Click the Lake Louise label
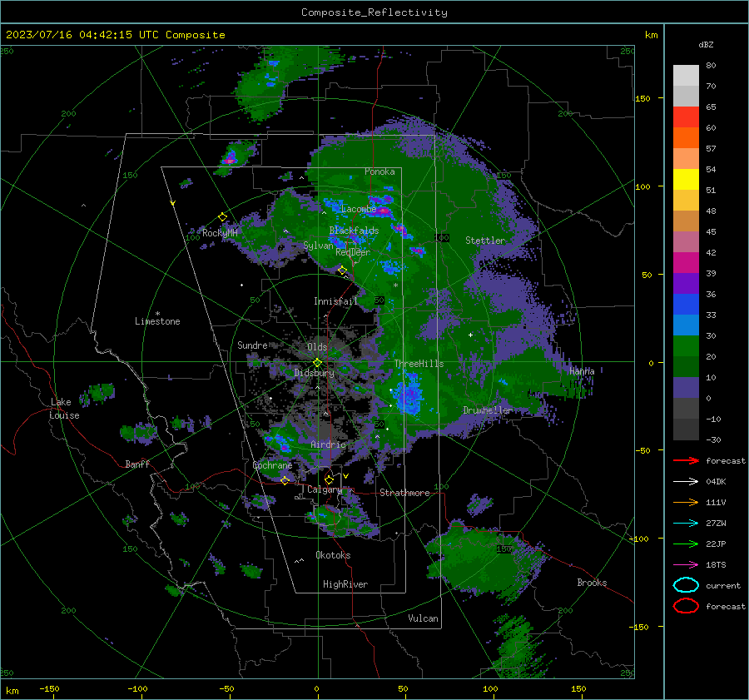The image size is (749, 700). pos(64,409)
